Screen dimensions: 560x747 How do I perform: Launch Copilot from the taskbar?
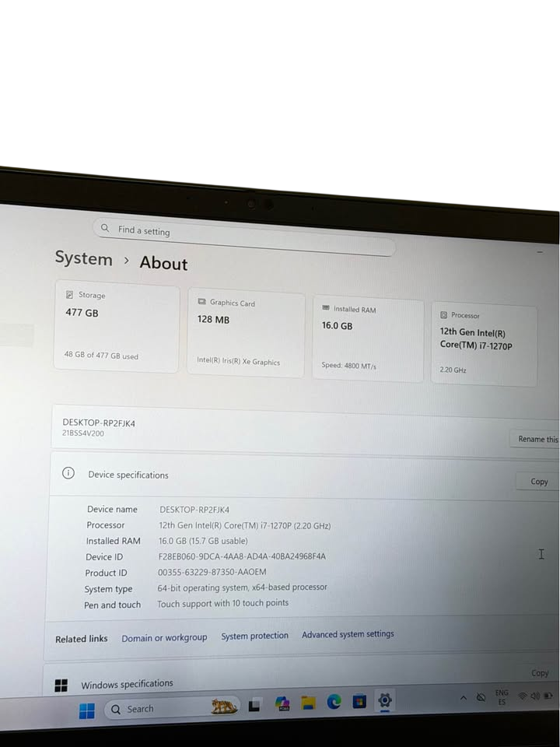point(282,703)
